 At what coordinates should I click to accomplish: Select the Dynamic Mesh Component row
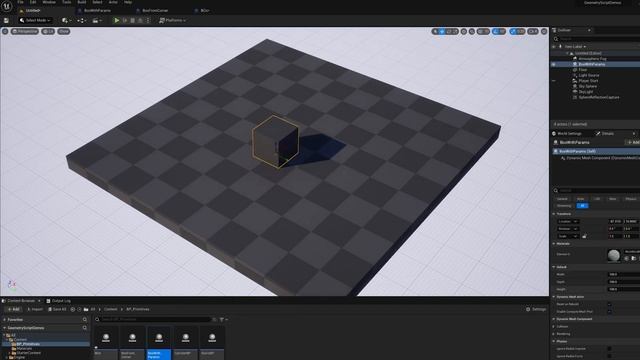point(600,158)
